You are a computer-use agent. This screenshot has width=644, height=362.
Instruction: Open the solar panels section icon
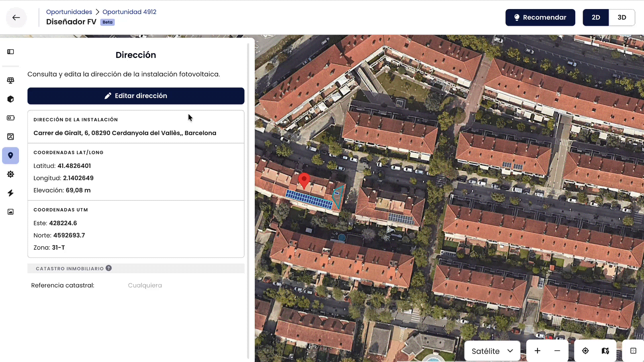[10, 80]
